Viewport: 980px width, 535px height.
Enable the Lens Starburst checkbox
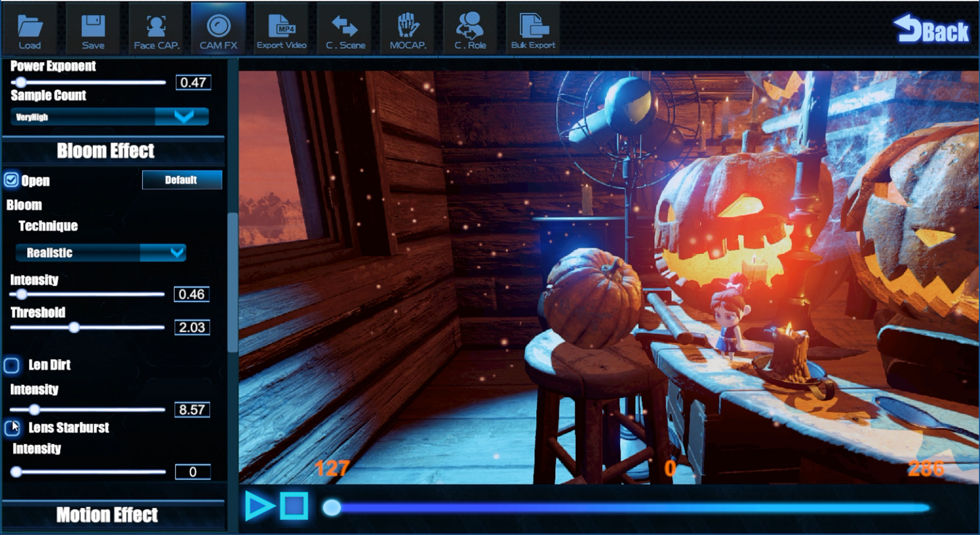point(12,428)
